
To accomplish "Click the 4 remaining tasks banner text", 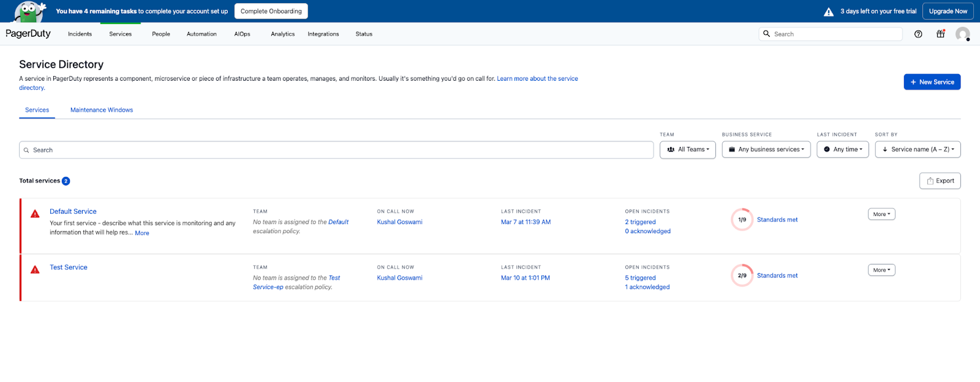I will coord(141,11).
